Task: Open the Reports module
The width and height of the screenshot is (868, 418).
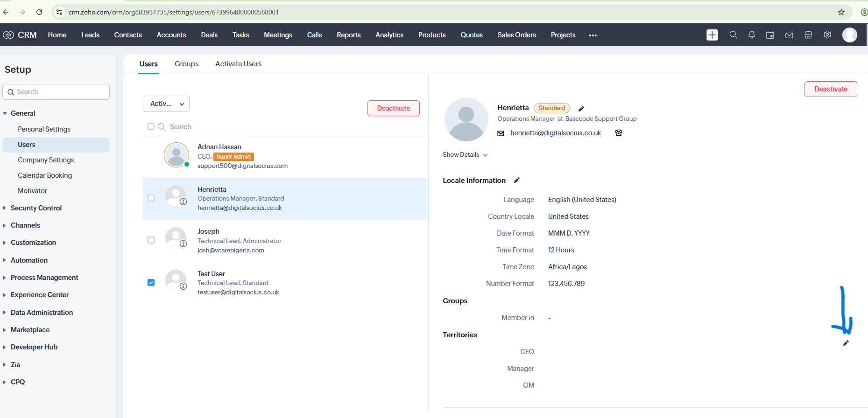Action: coord(349,35)
